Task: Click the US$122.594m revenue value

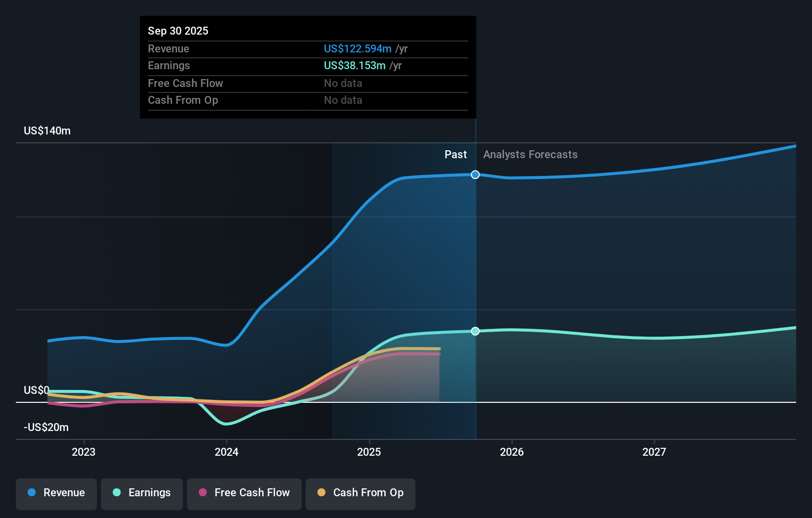Action: click(x=357, y=48)
